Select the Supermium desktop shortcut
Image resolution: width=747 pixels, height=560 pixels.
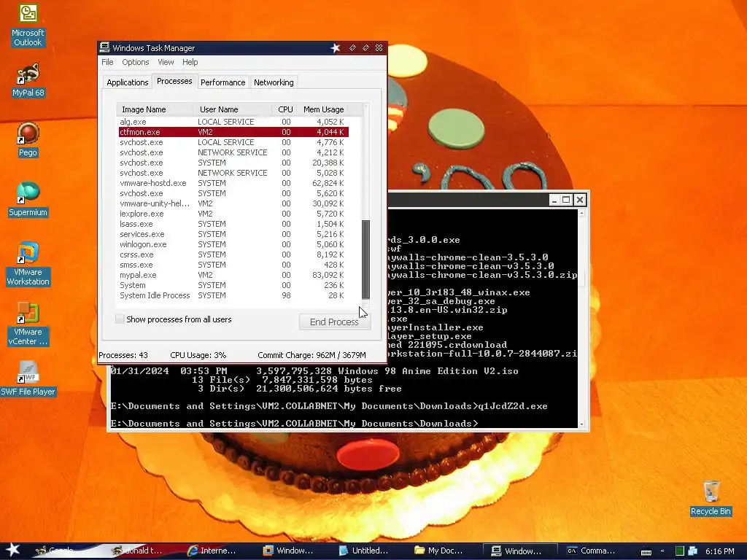[x=28, y=200]
